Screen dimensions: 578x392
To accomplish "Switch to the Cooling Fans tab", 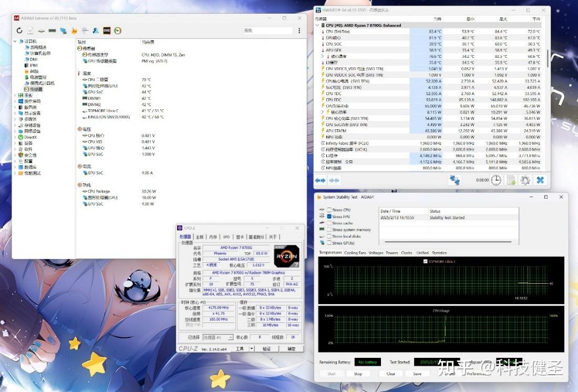I will (x=355, y=253).
